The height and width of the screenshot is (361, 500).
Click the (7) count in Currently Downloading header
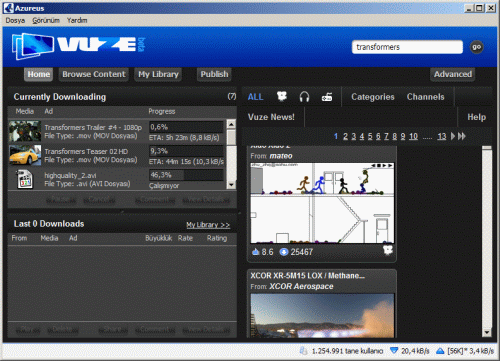tap(232, 96)
